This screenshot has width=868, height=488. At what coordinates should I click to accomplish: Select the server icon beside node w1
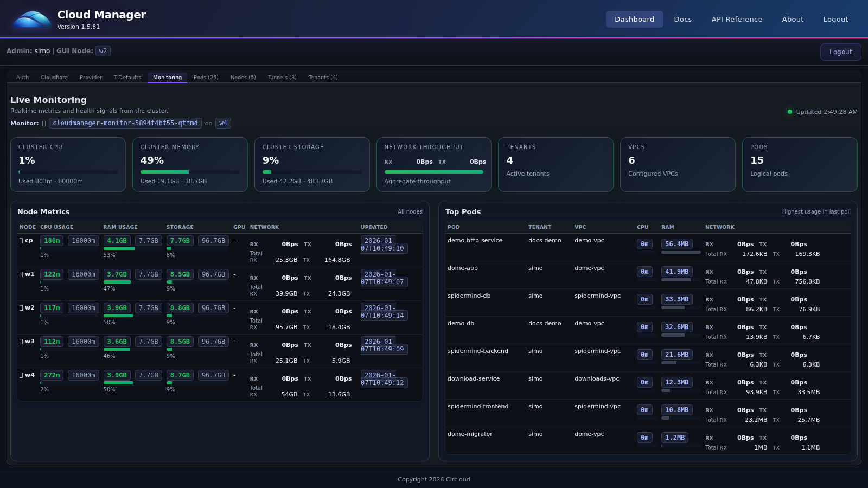coord(21,274)
